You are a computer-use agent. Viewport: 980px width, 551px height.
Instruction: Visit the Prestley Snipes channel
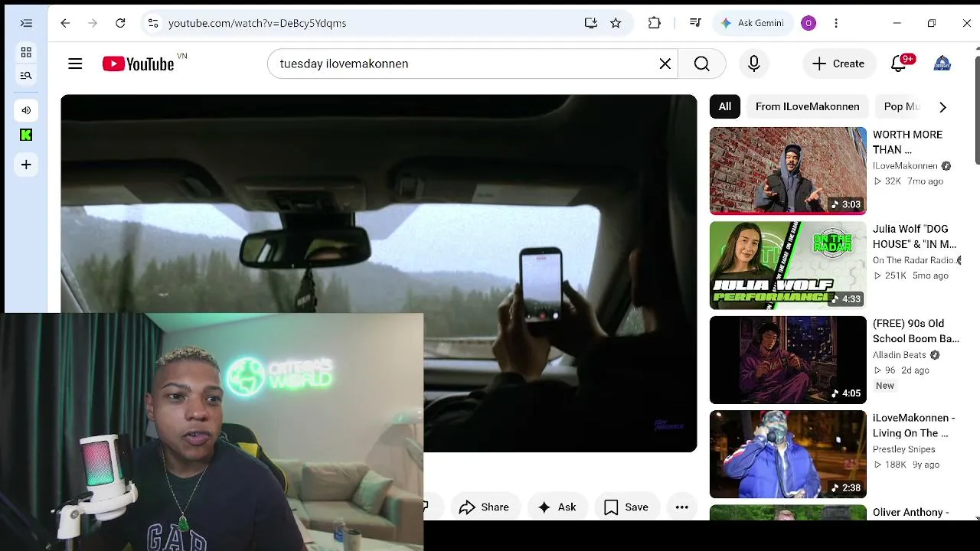point(904,449)
